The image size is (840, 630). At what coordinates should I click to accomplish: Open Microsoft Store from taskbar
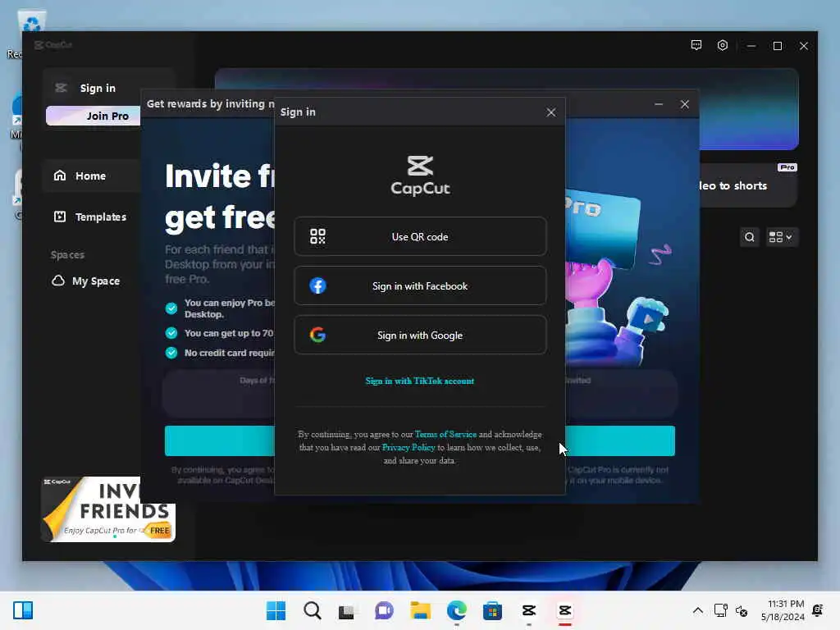[x=492, y=610]
